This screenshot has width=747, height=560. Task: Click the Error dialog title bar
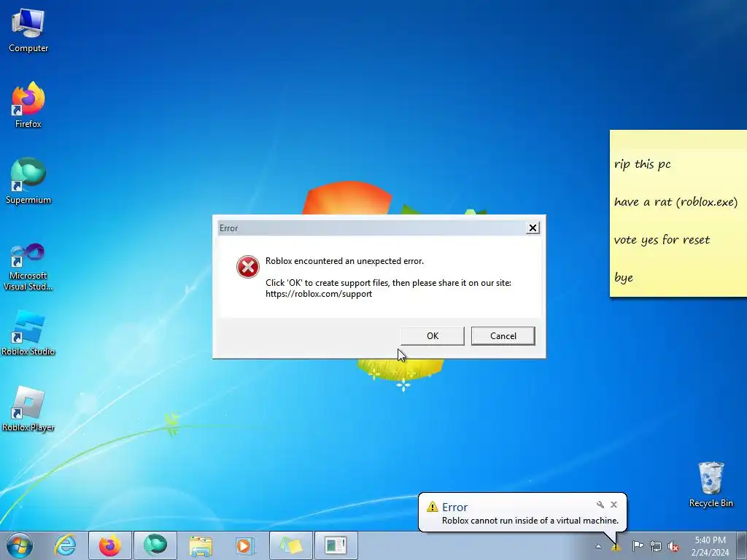pyautogui.click(x=371, y=228)
